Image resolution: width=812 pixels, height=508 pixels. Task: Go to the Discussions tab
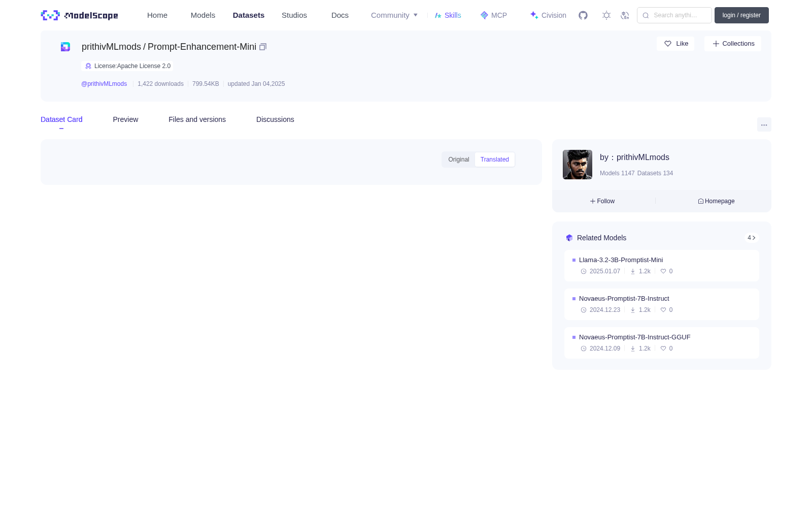pyautogui.click(x=275, y=119)
